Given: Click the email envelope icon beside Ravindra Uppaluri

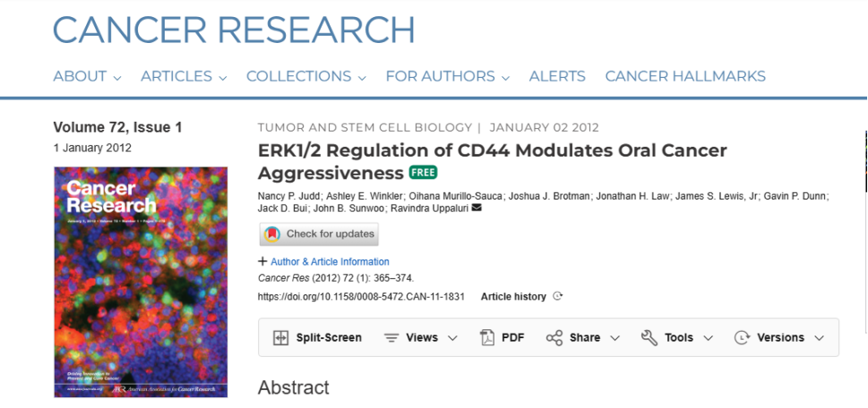Looking at the screenshot, I should 476,208.
